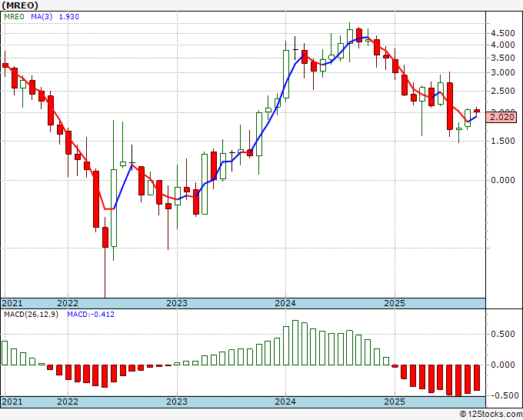Select the 2024 marker on price timeline
523x420 pixels.
point(285,303)
